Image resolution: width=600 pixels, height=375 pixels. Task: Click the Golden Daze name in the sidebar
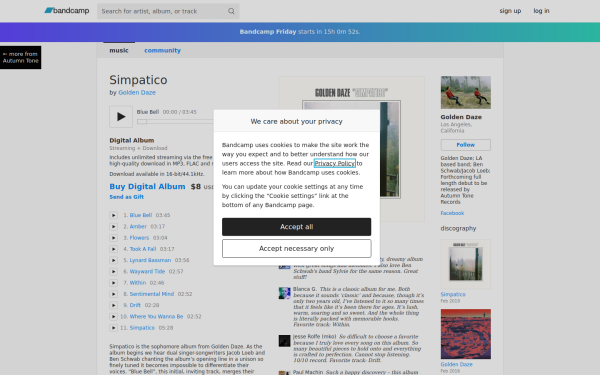coord(461,117)
